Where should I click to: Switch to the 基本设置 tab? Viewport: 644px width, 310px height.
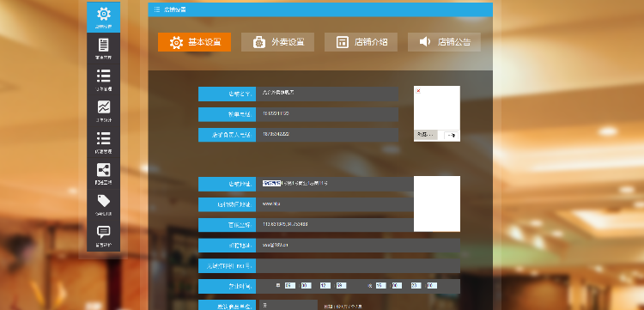coord(194,42)
